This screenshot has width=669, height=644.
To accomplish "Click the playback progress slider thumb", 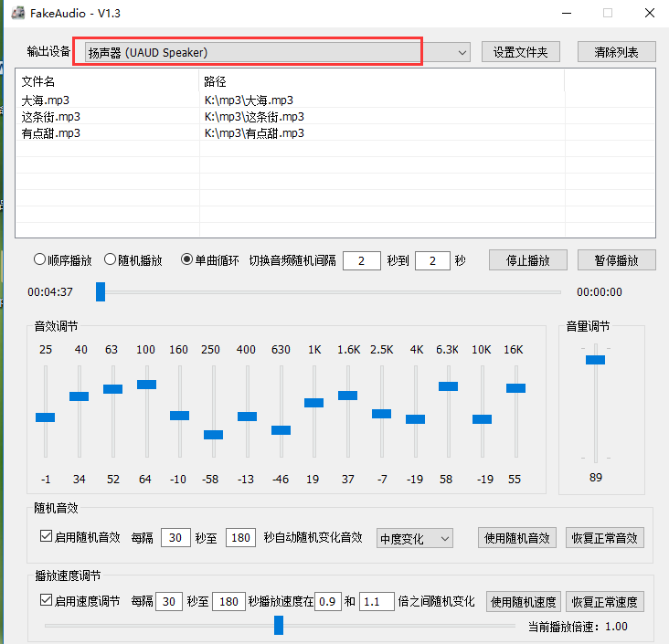I will (x=101, y=291).
